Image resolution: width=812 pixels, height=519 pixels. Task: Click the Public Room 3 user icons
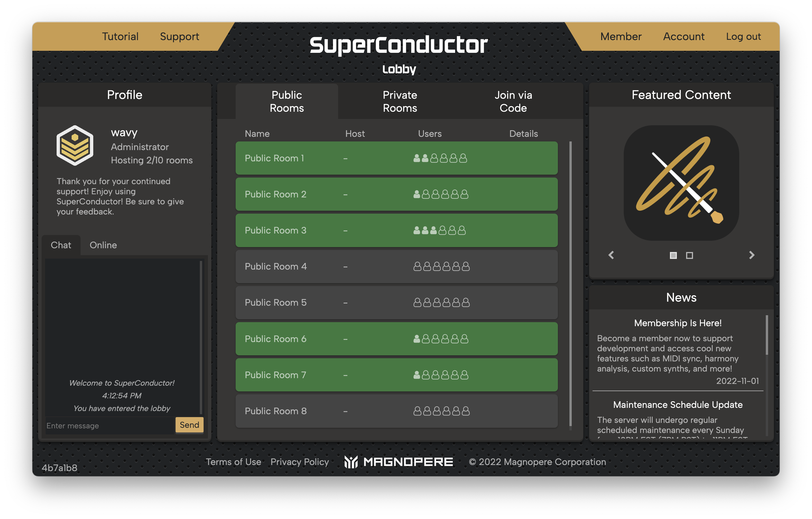439,230
